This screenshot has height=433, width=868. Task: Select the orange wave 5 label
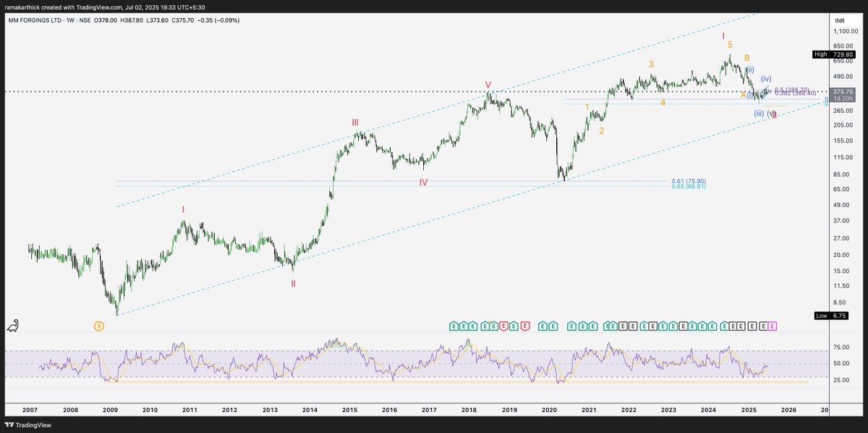point(730,45)
